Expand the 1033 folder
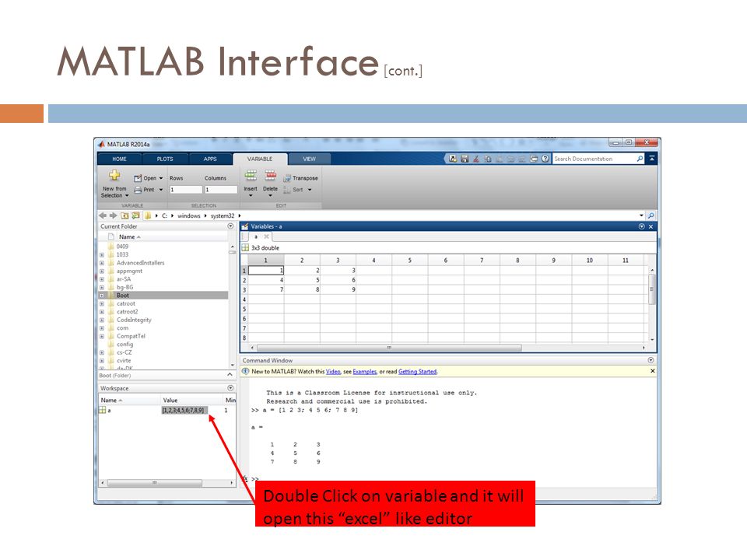This screenshot has width=747, height=560. (101, 255)
